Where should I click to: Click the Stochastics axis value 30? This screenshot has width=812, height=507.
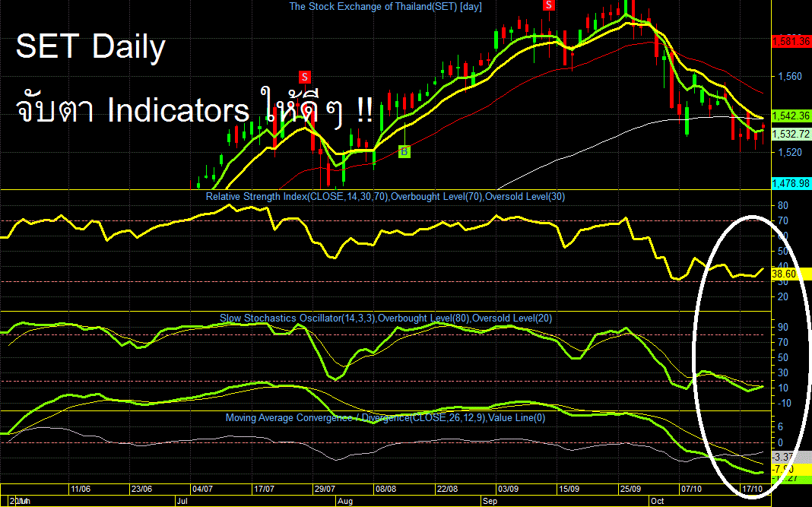click(x=783, y=373)
